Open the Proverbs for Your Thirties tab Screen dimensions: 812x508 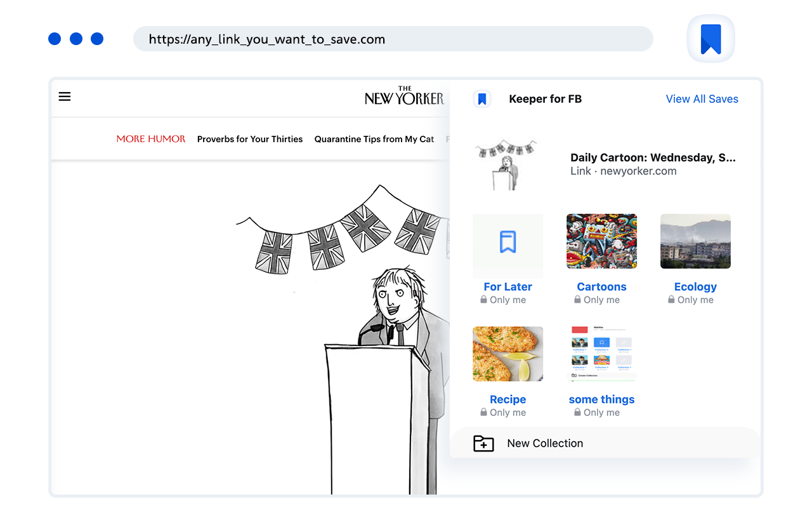[250, 139]
